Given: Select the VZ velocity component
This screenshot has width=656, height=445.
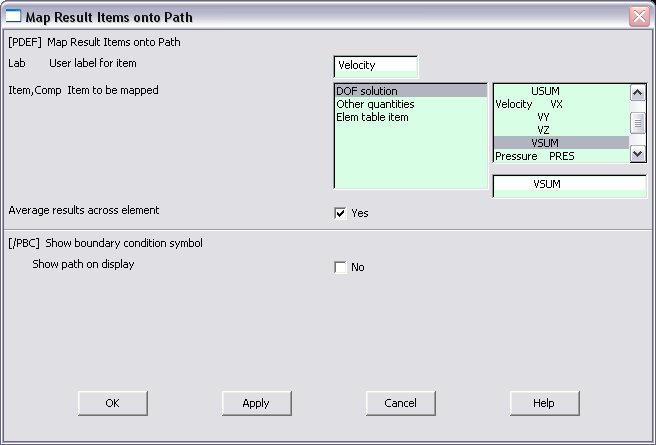Looking at the screenshot, I should tap(561, 130).
